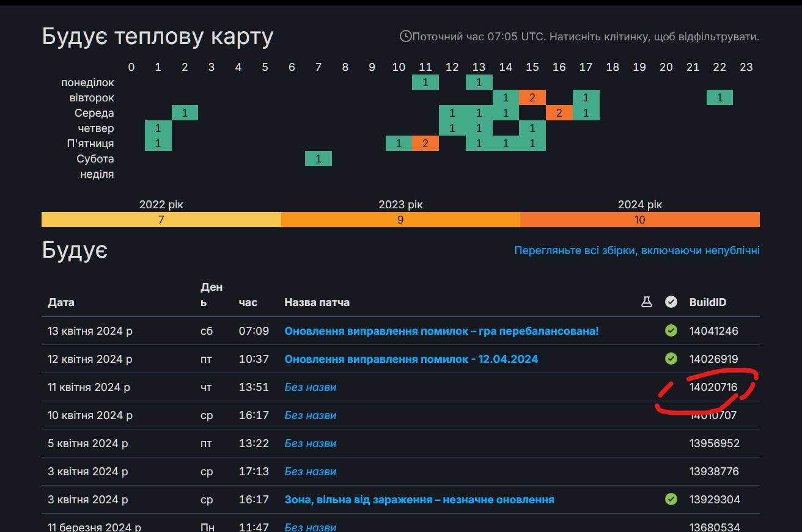Open the 13 April 2024 bugfix patch
This screenshot has height=532, width=802.
(x=441, y=331)
